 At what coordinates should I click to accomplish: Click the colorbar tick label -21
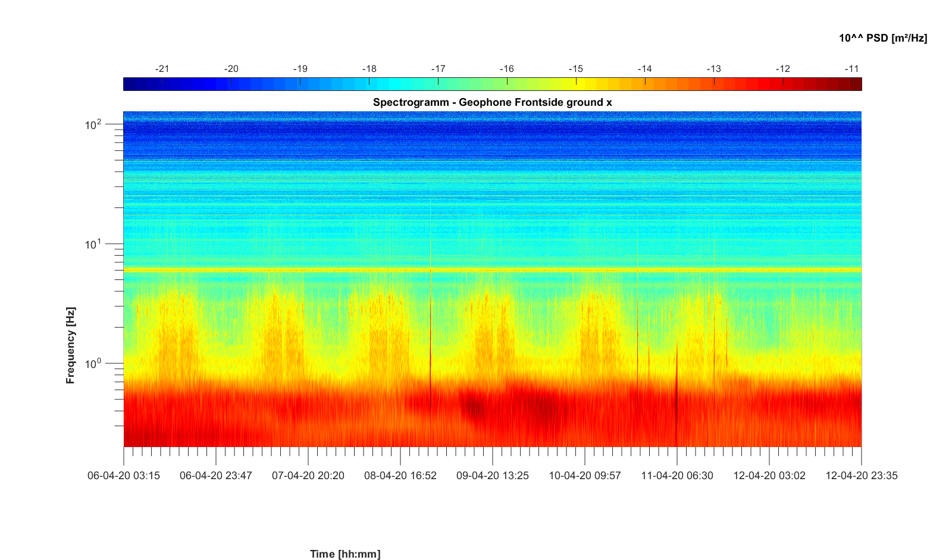tap(162, 69)
